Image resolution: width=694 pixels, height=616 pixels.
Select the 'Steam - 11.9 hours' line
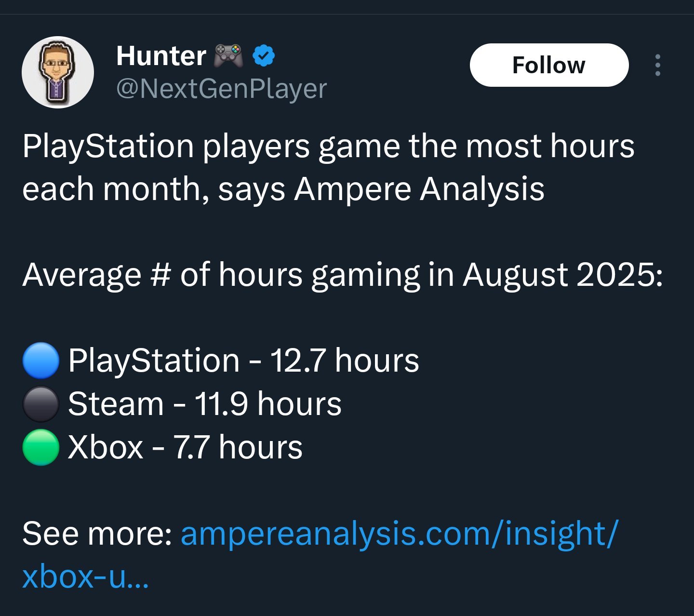205,404
